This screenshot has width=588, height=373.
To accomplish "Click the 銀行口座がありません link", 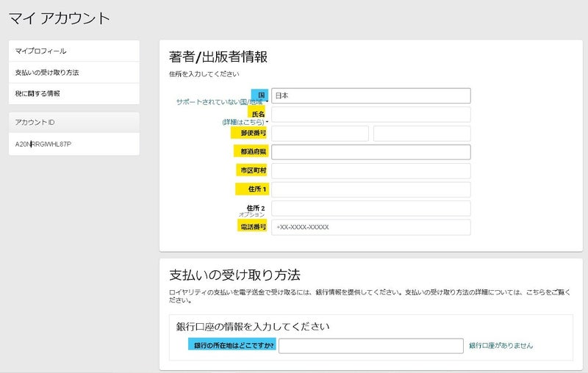I will [501, 346].
